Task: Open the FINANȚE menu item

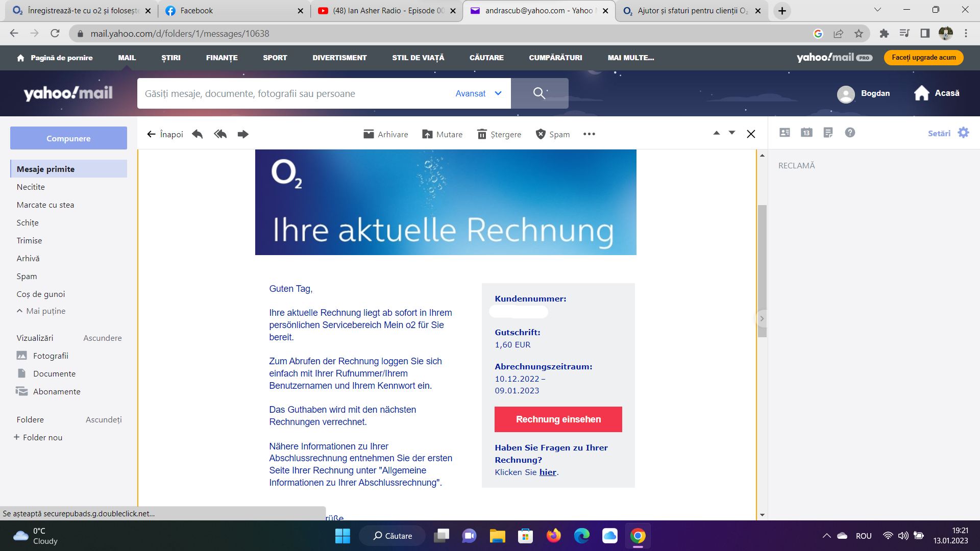Action: [x=222, y=58]
